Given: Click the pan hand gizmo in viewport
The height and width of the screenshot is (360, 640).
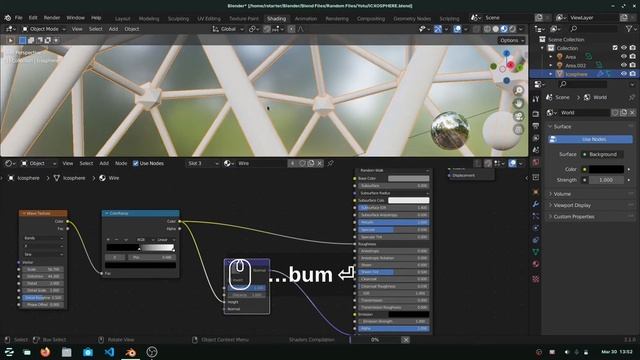Looking at the screenshot, I should coord(518,104).
